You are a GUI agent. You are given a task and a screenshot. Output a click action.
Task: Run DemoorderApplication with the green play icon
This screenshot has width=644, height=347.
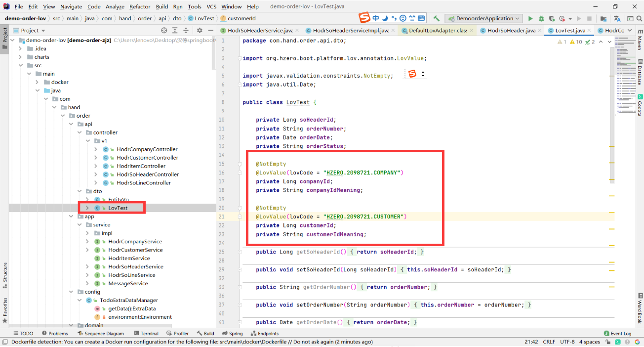click(530, 19)
